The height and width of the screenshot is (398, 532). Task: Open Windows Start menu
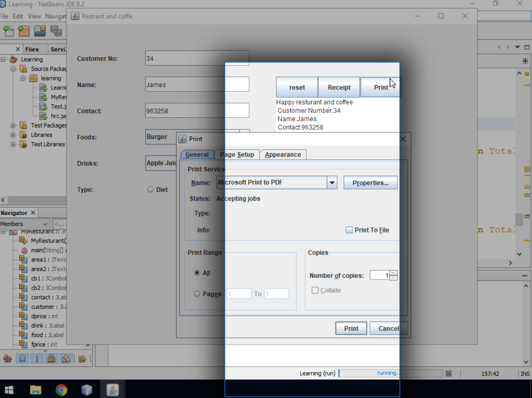[9, 389]
